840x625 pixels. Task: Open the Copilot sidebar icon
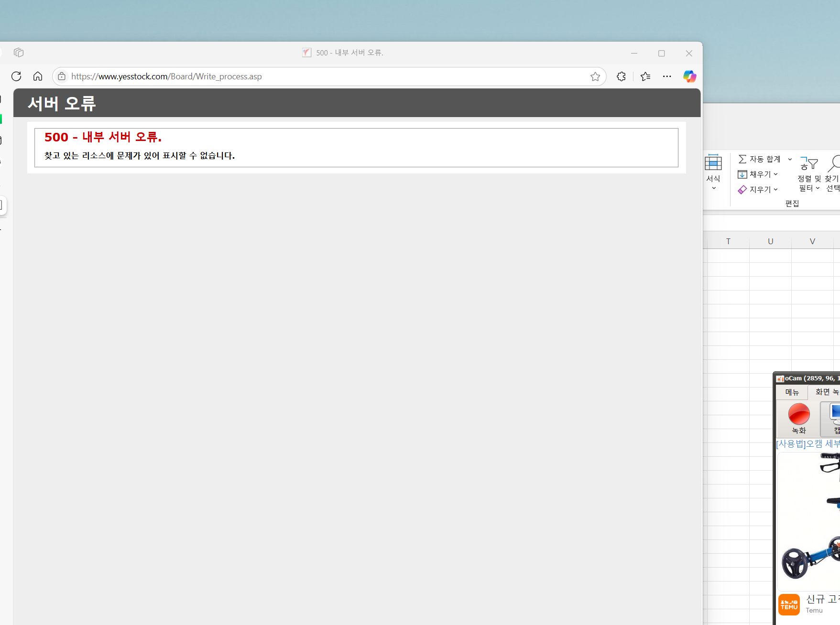point(689,76)
